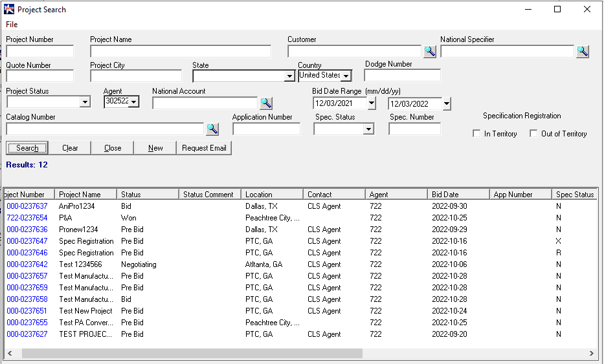The image size is (604, 364).
Task: Click the National Specifier search icon
Action: pos(583,52)
